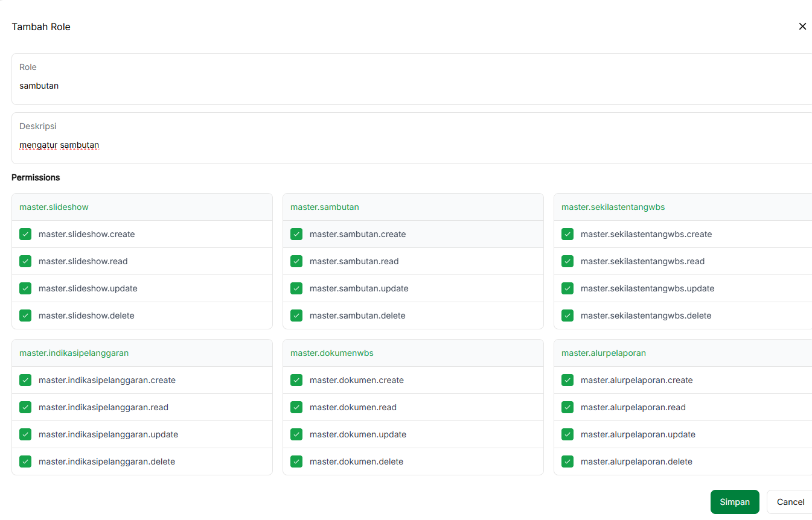
Task: Uncheck master.sekilastentangwbs.delete checkbox
Action: [567, 315]
